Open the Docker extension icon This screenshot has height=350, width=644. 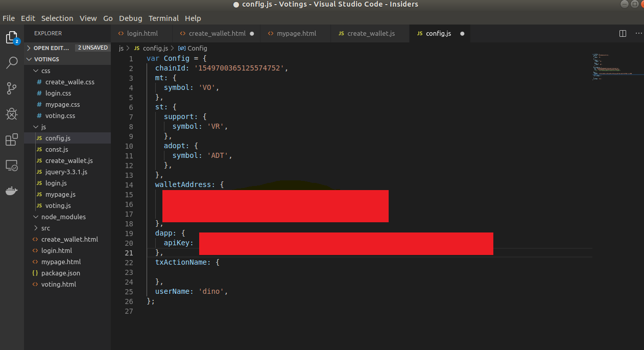(x=11, y=191)
